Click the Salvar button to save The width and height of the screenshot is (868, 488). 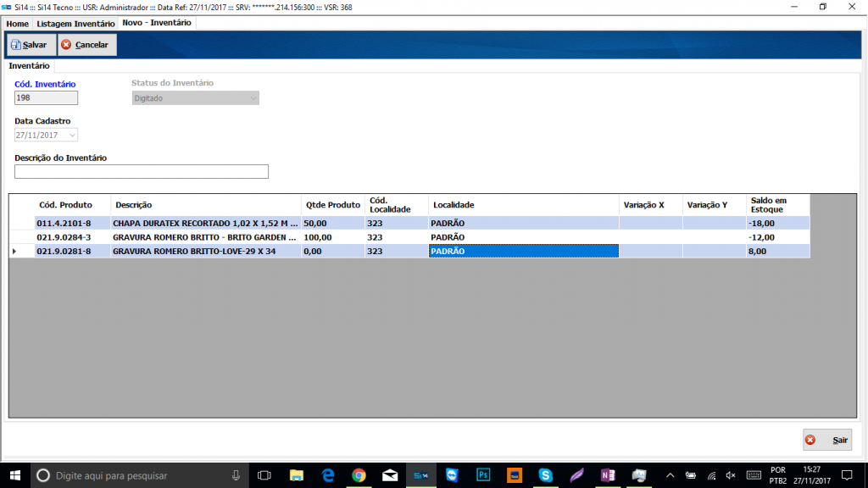[x=31, y=45]
